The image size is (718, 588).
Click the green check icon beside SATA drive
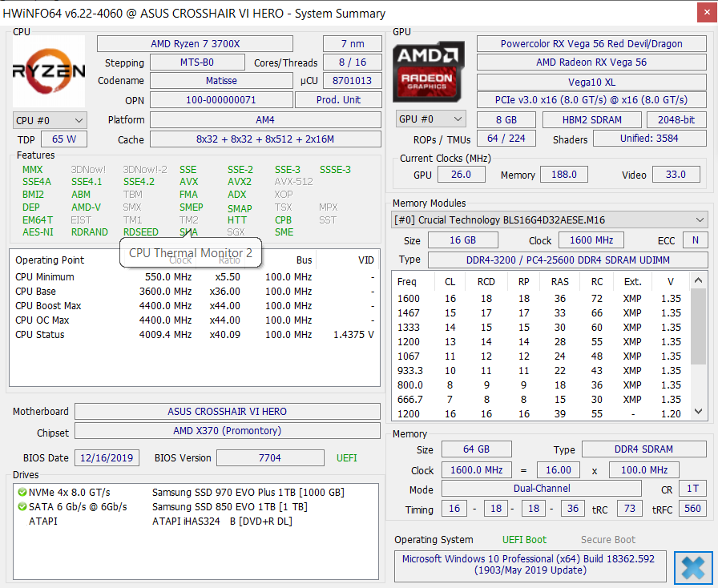pyautogui.click(x=22, y=506)
